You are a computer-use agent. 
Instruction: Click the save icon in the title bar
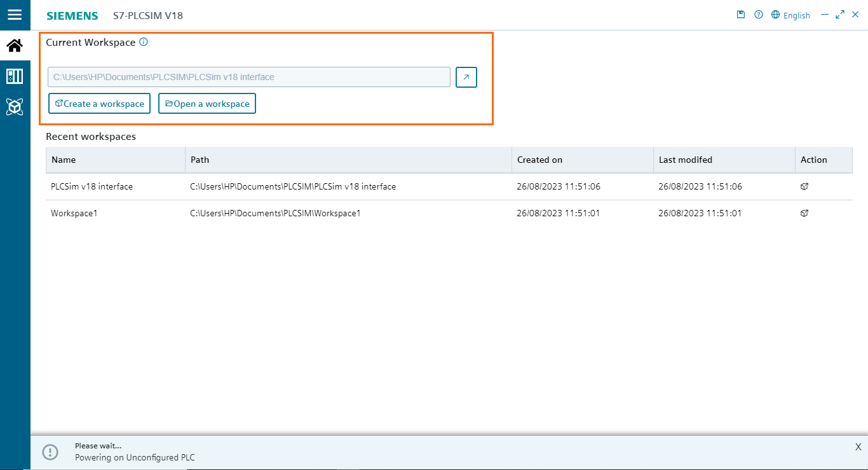(741, 14)
